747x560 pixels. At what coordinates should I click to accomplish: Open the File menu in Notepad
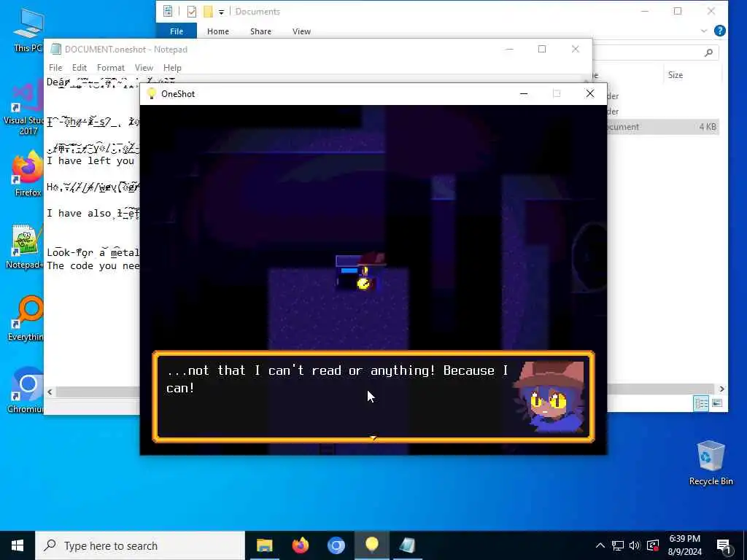(55, 68)
